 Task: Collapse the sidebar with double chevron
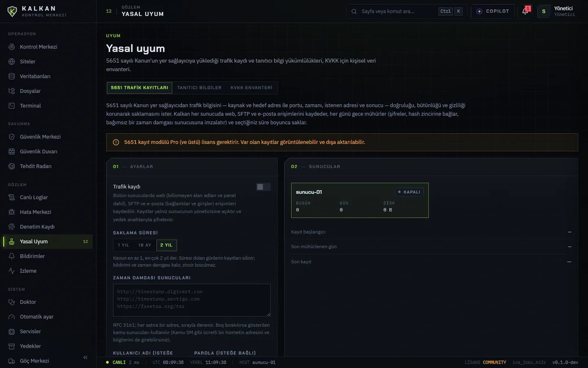[x=85, y=357]
